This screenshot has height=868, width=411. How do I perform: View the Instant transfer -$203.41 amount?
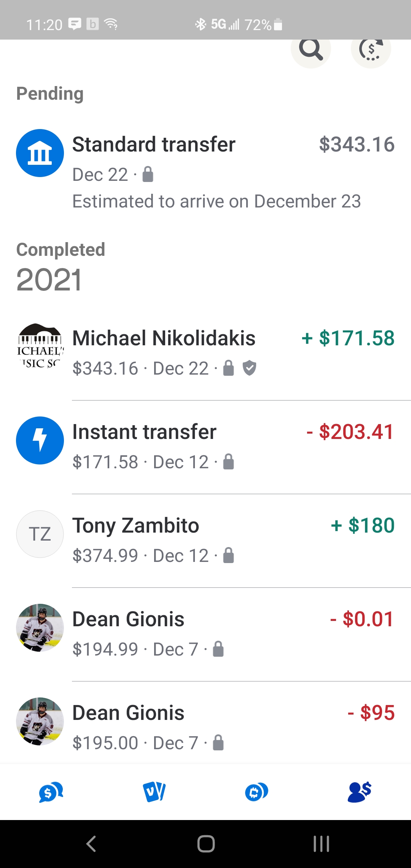click(350, 432)
